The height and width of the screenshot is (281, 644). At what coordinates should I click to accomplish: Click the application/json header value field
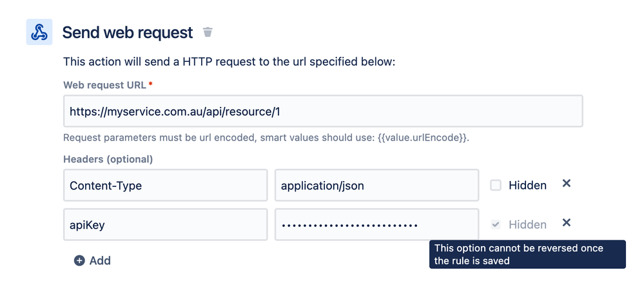[376, 185]
